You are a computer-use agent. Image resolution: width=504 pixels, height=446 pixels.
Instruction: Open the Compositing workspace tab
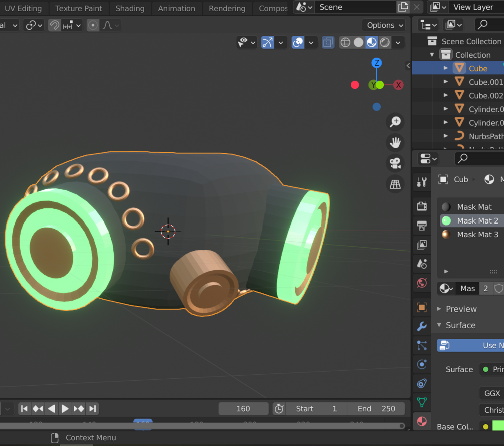[273, 8]
